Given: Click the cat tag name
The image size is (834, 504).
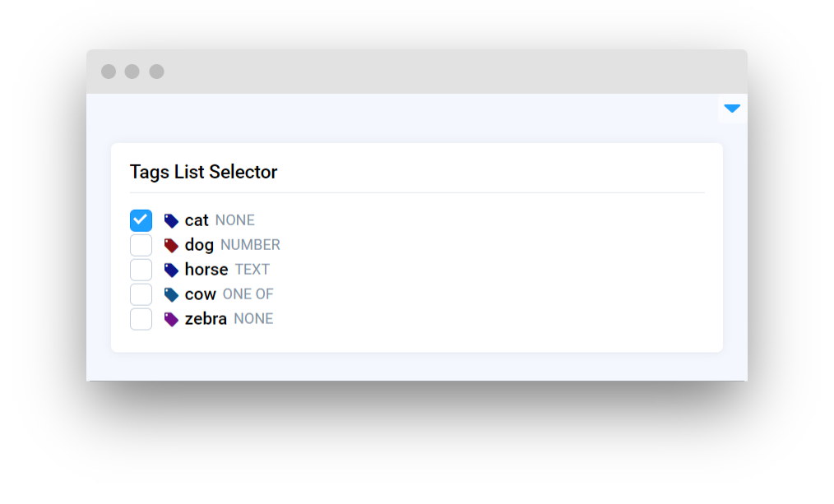Looking at the screenshot, I should click(197, 220).
